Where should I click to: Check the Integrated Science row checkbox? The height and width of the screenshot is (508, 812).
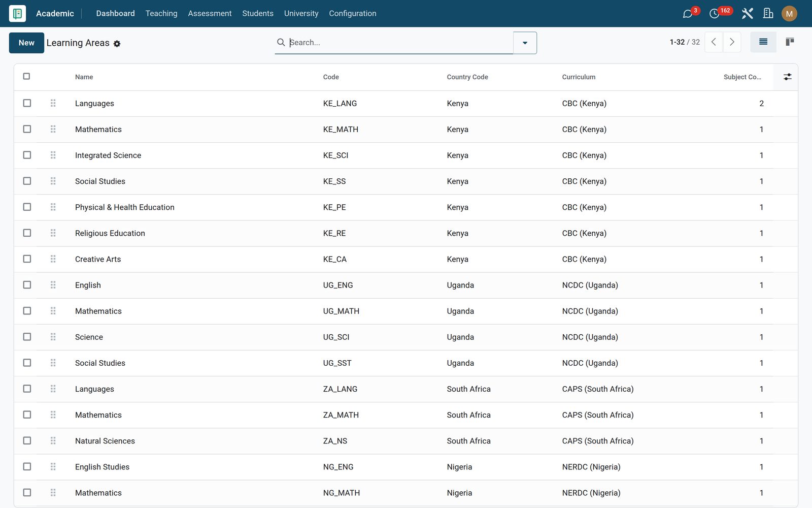coord(27,155)
